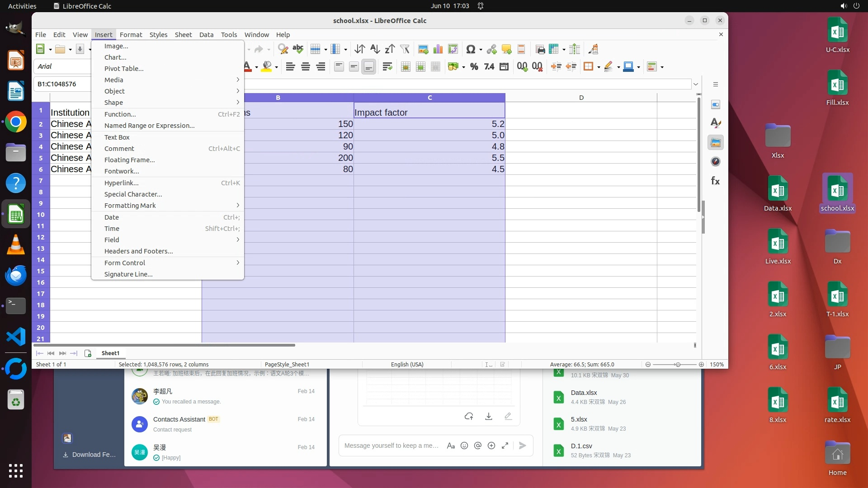Click the AutoFilter funnel icon

(x=405, y=49)
